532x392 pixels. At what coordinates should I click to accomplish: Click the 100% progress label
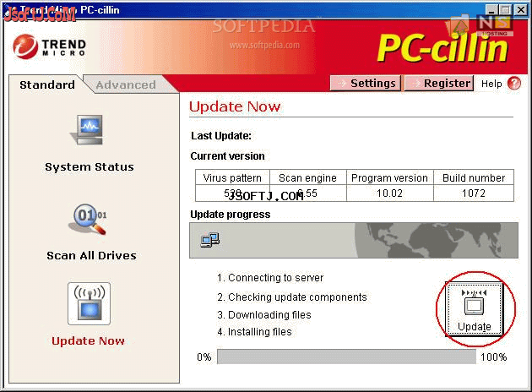[494, 357]
